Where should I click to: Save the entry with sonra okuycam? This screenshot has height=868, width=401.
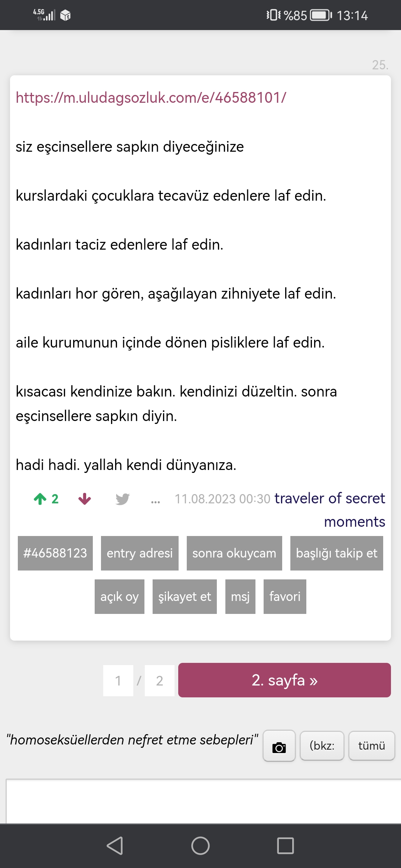(234, 553)
